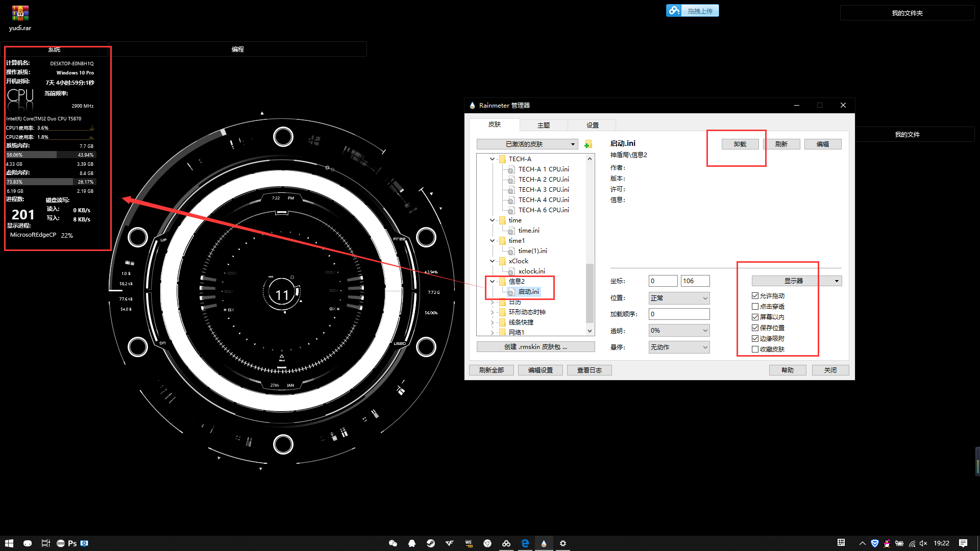Enable the 点击穿透 checkbox

755,307
